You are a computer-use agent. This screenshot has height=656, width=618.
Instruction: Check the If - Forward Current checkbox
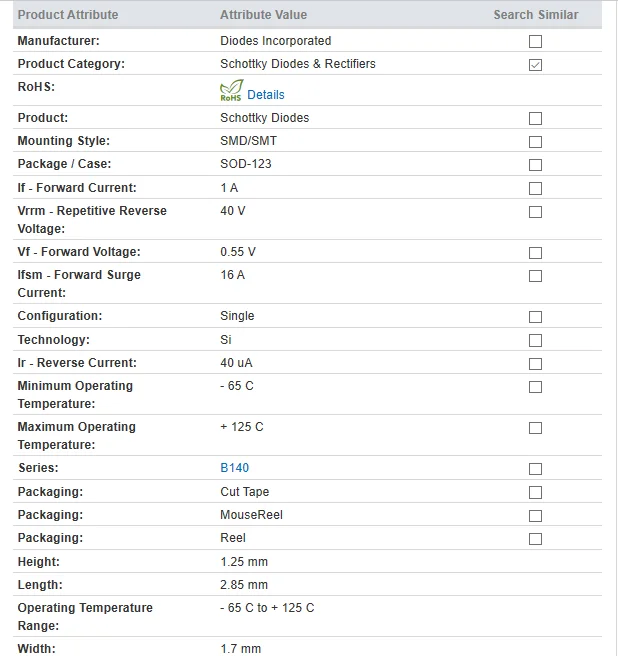535,188
